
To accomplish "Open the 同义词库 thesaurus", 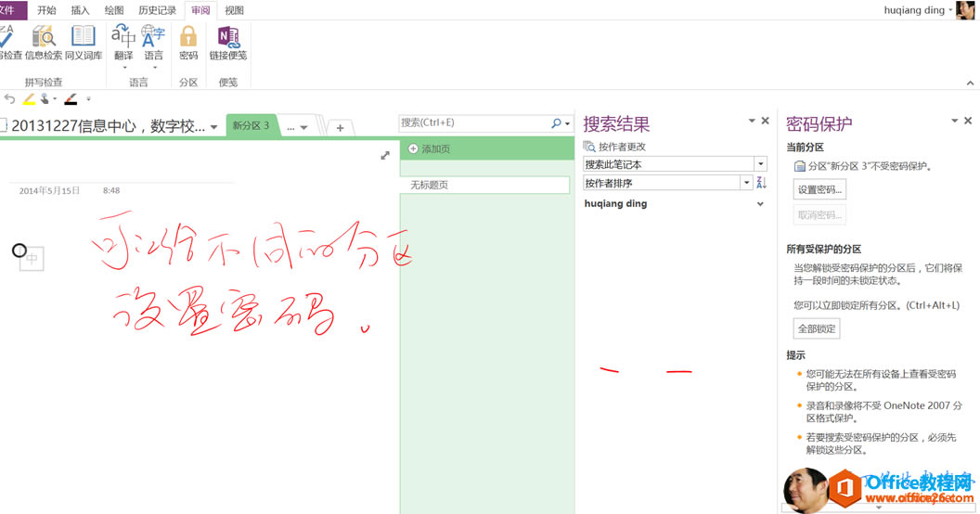I will (84, 43).
